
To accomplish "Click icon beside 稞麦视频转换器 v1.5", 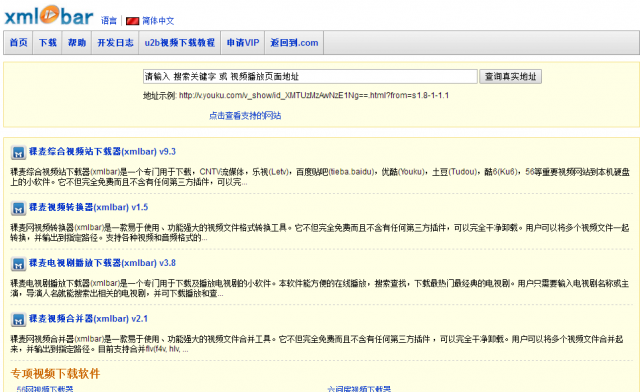I will pyautogui.click(x=18, y=208).
